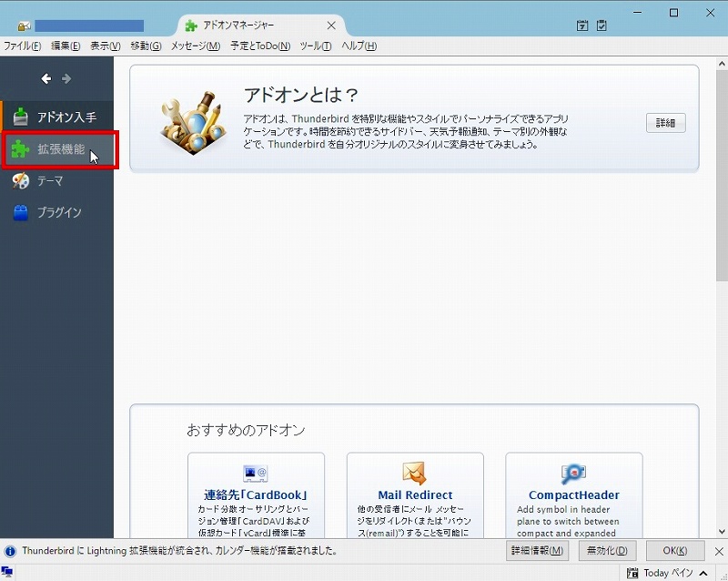Open the CardBook addon link

point(256,495)
